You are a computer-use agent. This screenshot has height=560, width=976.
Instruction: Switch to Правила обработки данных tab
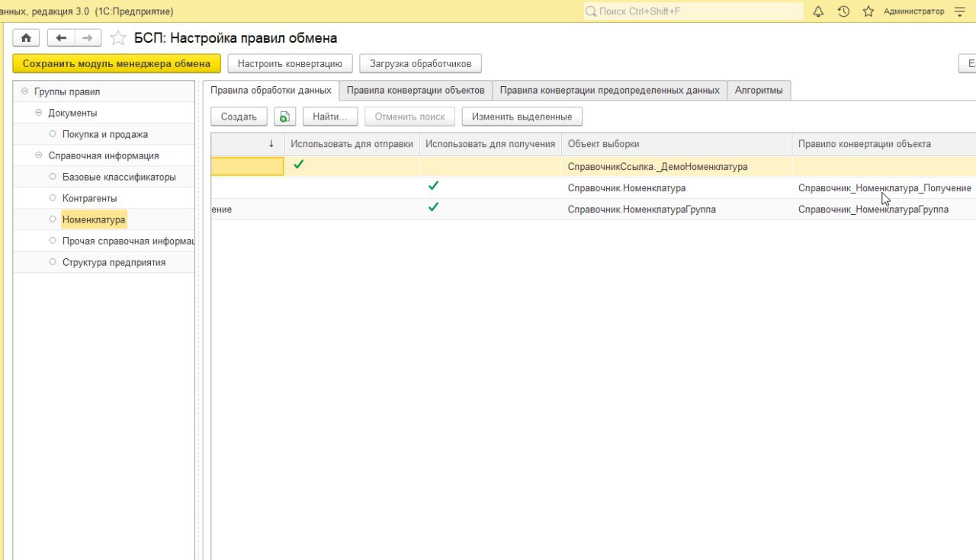click(271, 90)
